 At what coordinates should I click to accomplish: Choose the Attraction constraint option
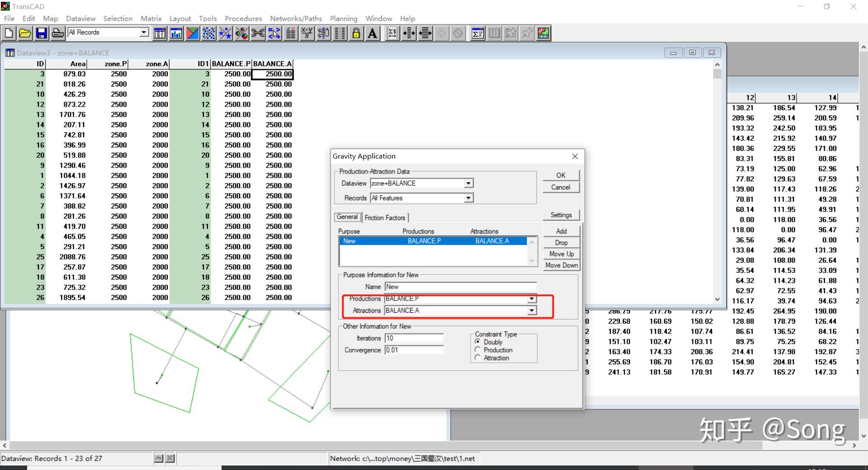pyautogui.click(x=478, y=358)
